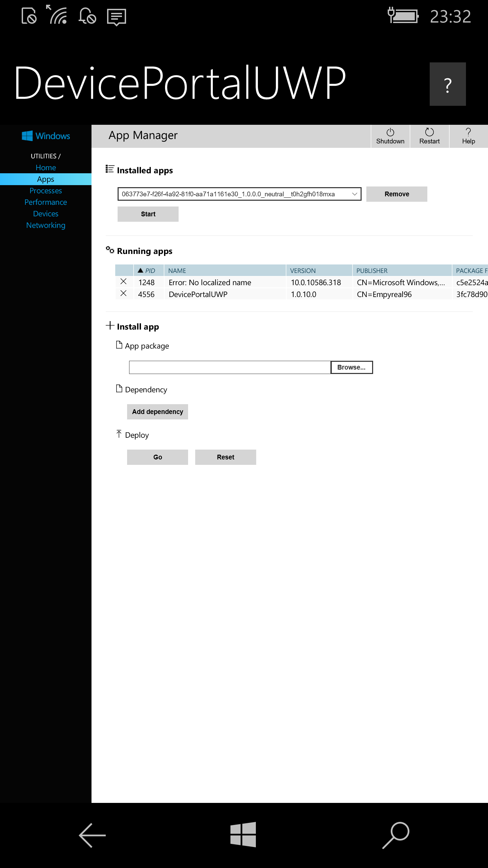Open the Home page in sidebar

click(x=46, y=167)
